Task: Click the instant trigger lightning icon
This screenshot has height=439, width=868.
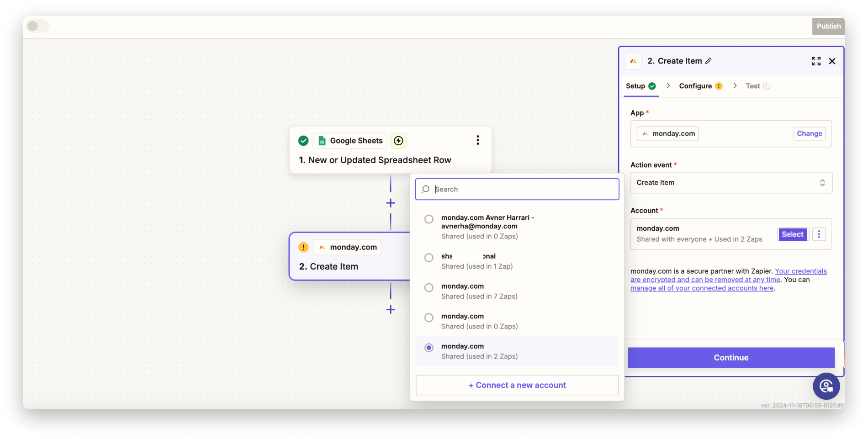Action: tap(398, 141)
